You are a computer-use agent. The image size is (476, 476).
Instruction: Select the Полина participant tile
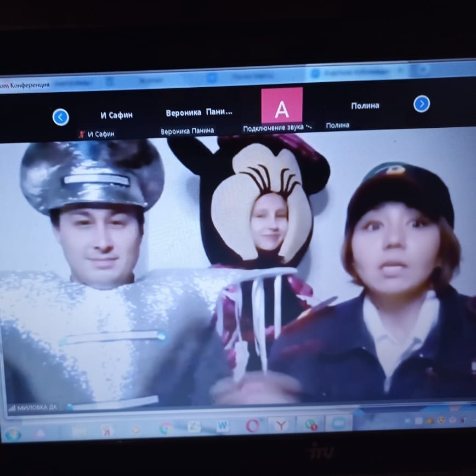click(x=365, y=106)
